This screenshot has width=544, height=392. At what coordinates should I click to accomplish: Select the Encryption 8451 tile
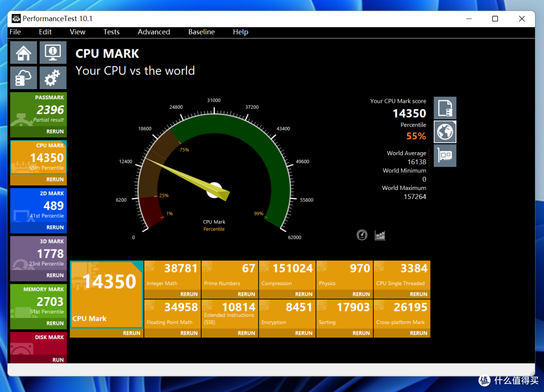[x=287, y=314]
